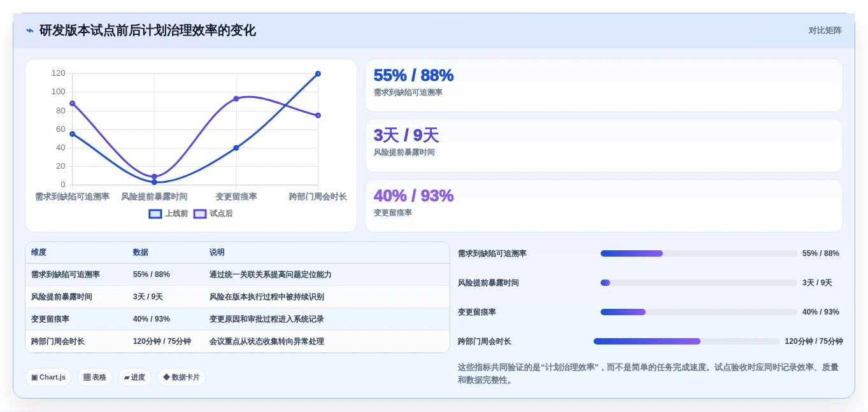
Task: Open the 40% / 93% data card
Action: pos(604,206)
